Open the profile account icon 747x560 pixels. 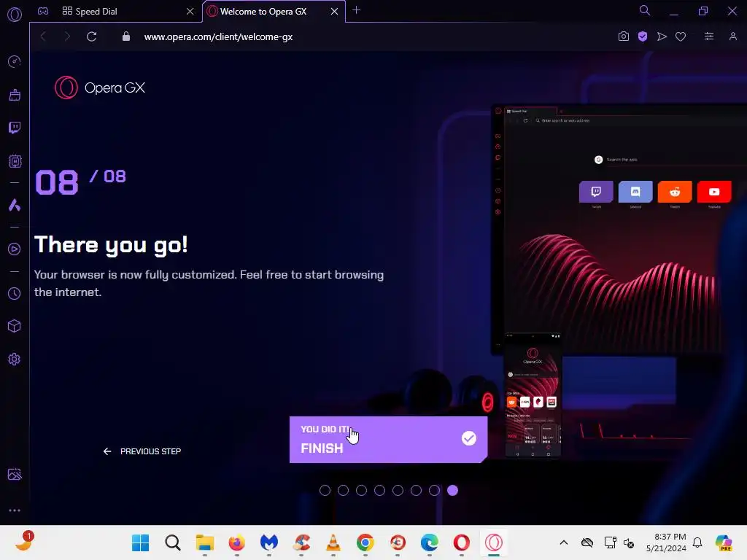[732, 36]
